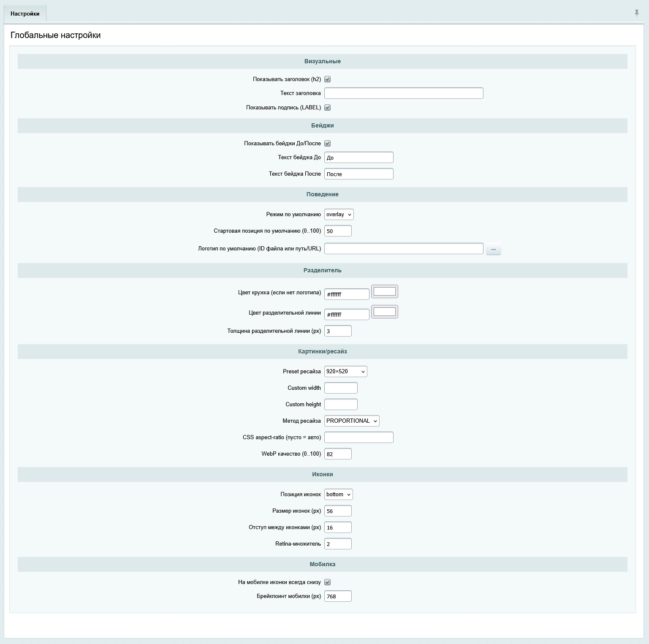Click the Размер иконок (px) field

tap(338, 511)
